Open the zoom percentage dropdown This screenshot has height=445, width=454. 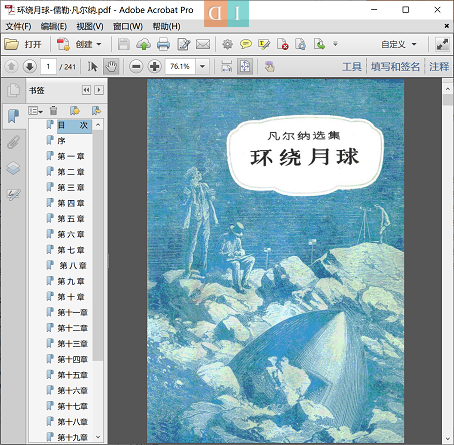point(202,67)
